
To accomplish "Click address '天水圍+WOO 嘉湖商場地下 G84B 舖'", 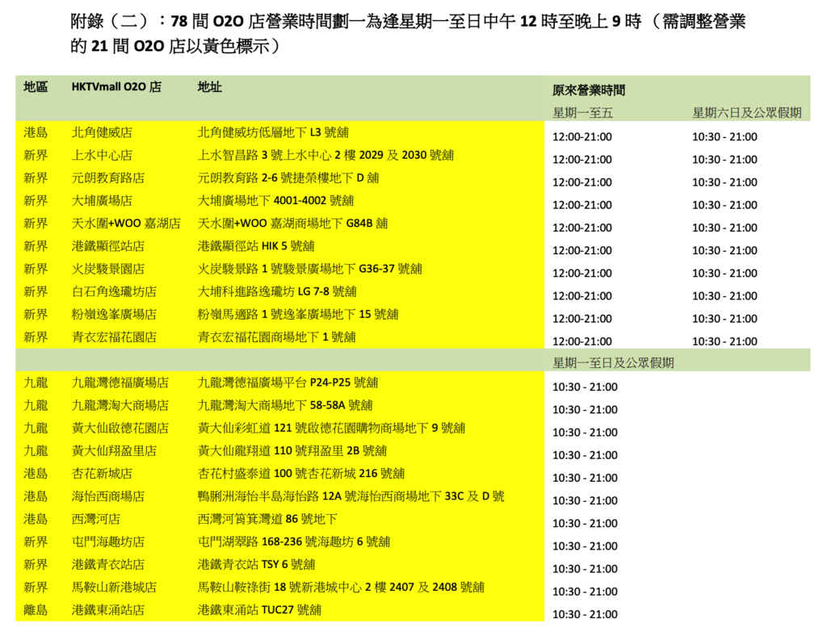I will 292,223.
